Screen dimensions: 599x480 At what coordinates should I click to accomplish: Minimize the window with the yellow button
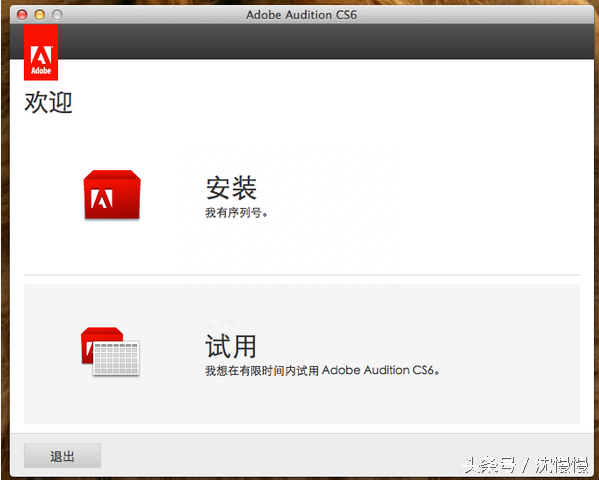[40, 15]
